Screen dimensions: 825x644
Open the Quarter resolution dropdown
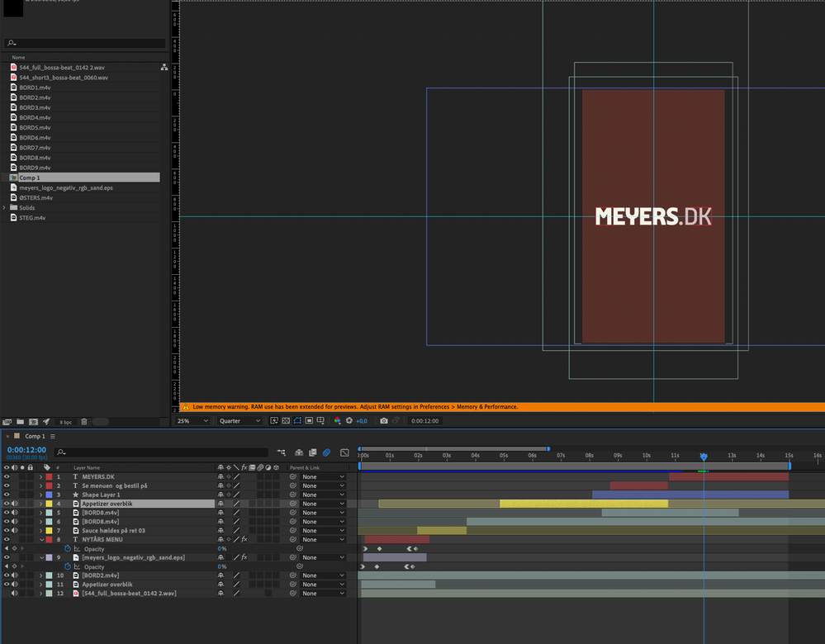239,421
